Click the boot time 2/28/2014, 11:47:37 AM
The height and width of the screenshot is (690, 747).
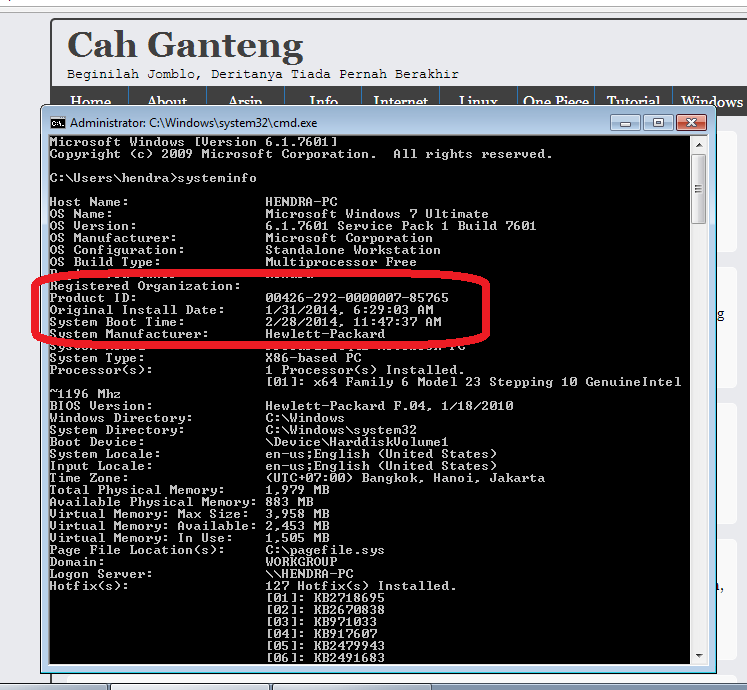tap(353, 322)
